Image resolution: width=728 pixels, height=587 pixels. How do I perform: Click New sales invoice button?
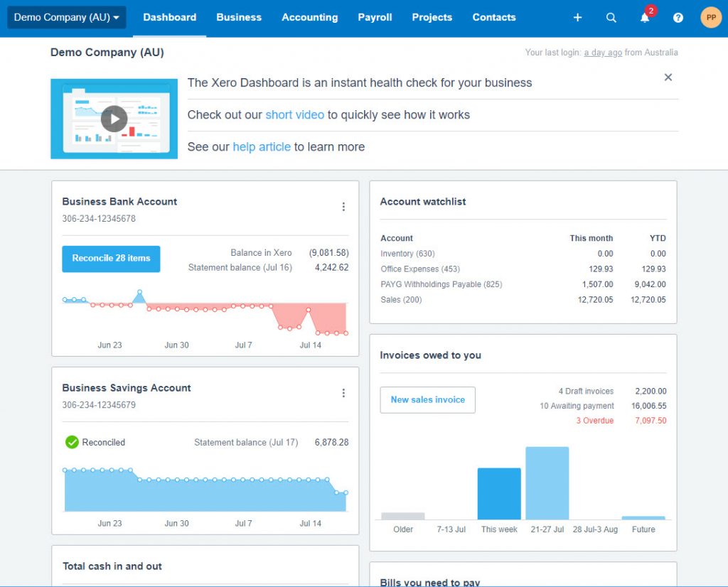tap(427, 400)
